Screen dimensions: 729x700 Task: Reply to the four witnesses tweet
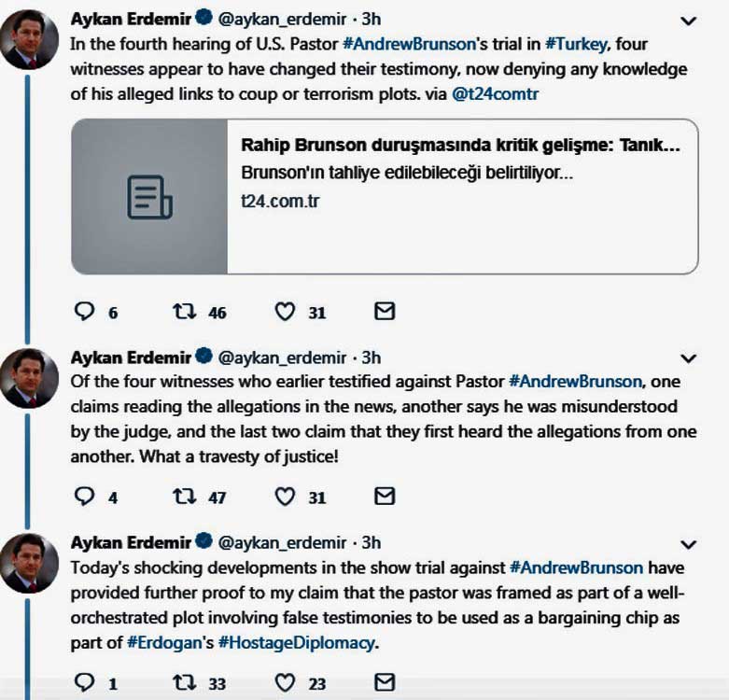84,497
